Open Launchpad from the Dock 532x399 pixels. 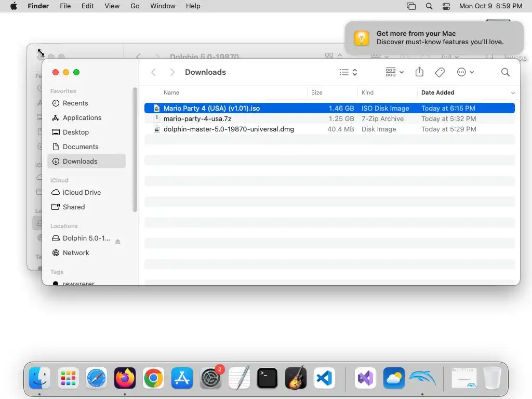click(68, 378)
